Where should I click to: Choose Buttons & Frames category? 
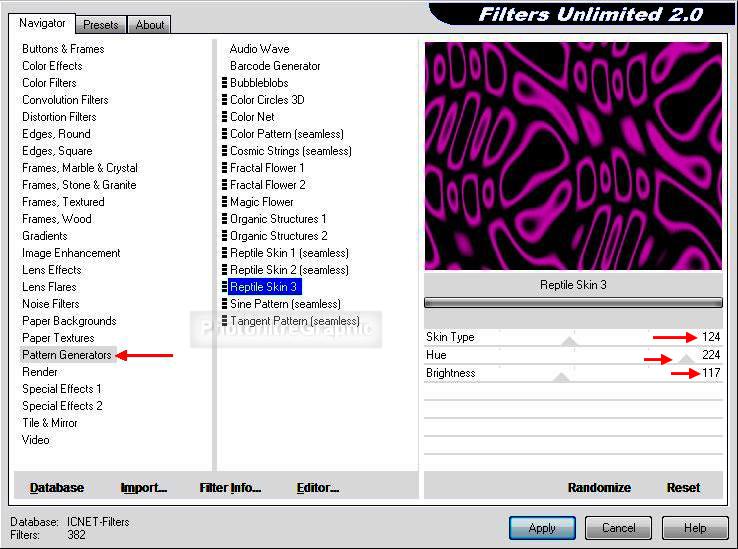(x=63, y=49)
